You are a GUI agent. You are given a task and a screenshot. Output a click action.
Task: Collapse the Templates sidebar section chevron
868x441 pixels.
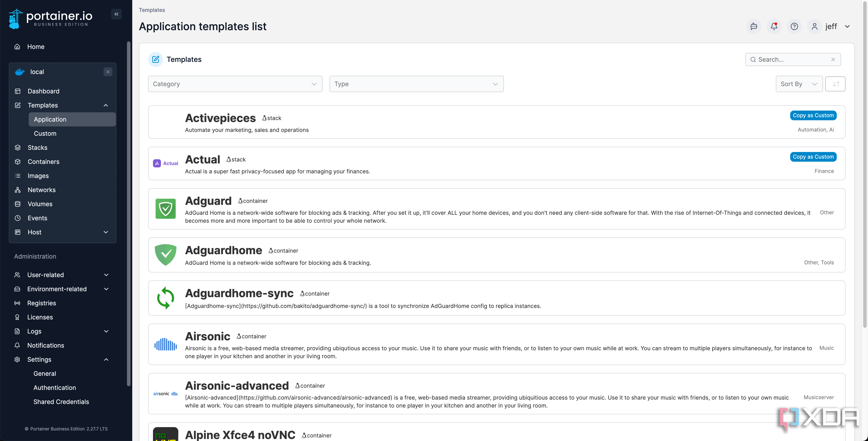(x=106, y=105)
